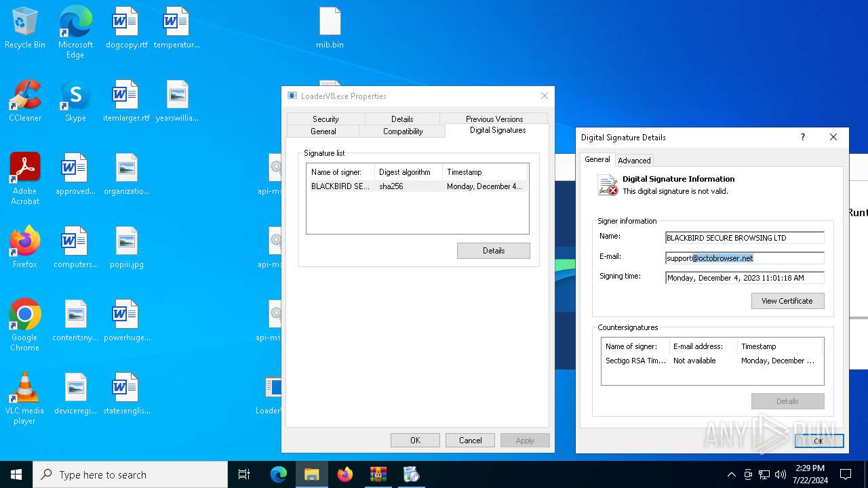Open Skype desktop shortcut

(x=75, y=102)
